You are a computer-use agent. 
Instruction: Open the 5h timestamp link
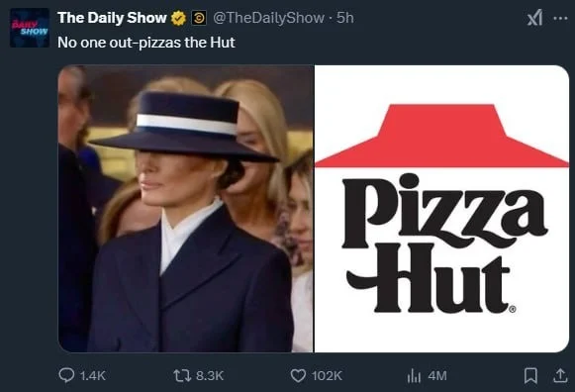[345, 18]
